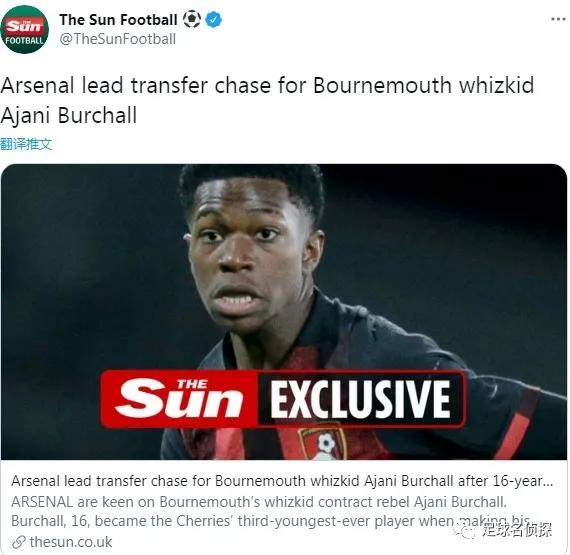Open the tweet's three-dot more menu

tap(558, 19)
